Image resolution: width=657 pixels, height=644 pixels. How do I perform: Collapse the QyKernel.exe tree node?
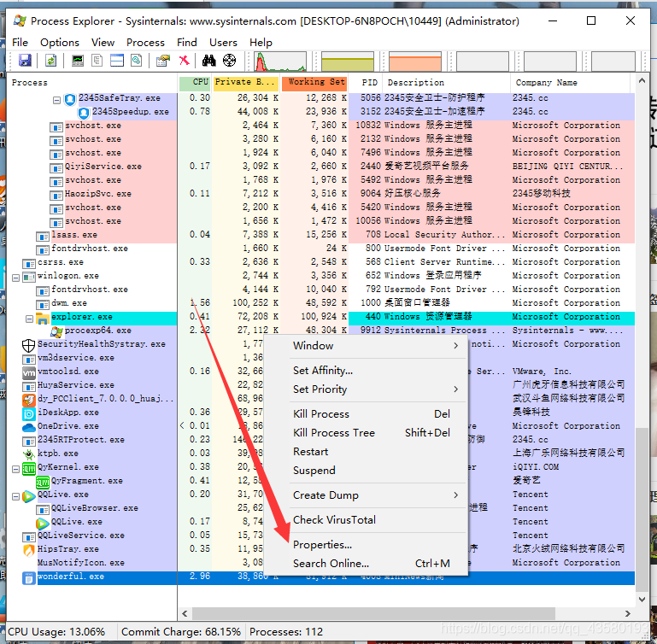click(15, 469)
